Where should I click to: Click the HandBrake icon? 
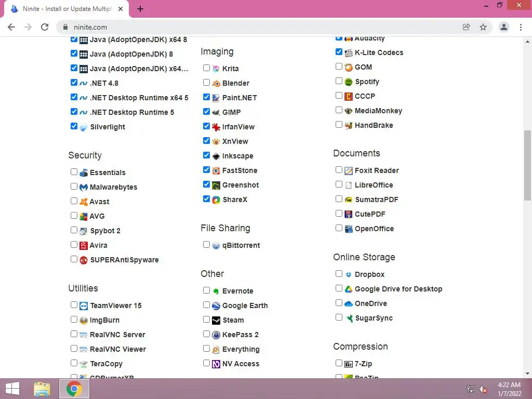point(349,126)
